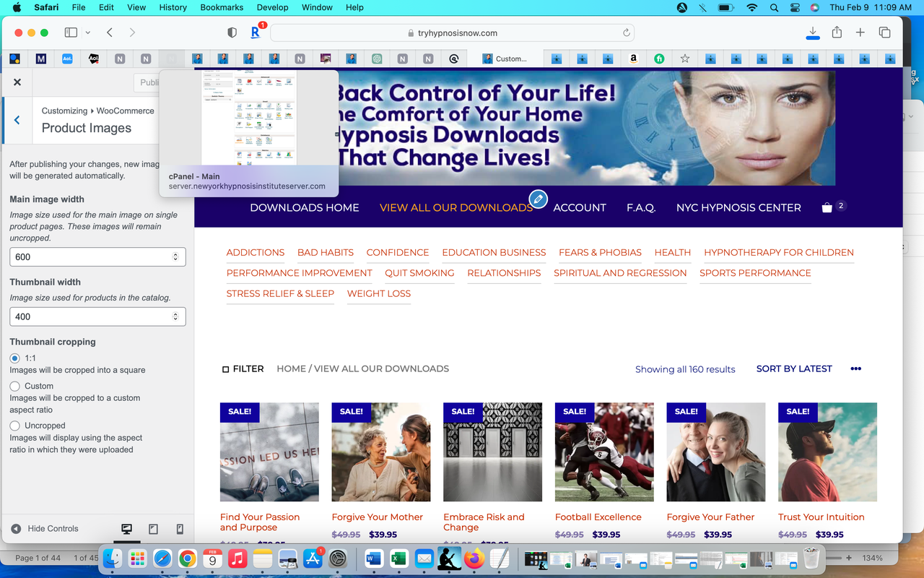Open Fears & Phobias category link
The height and width of the screenshot is (578, 924).
(x=600, y=252)
